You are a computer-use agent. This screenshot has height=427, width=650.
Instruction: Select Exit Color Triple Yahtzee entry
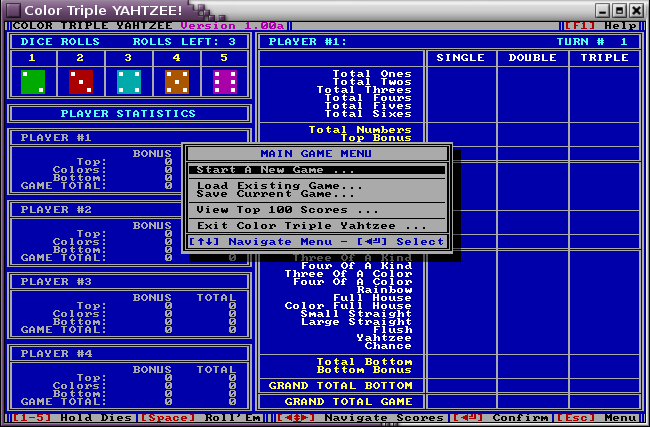(x=312, y=226)
